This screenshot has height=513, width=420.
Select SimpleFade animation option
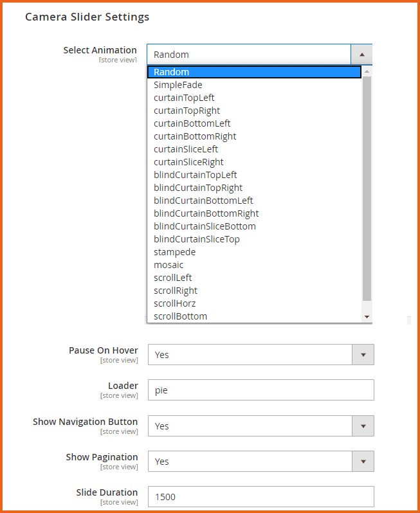pos(178,85)
